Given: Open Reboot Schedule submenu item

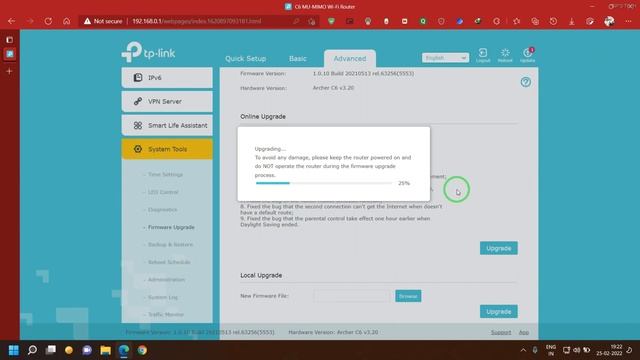Looking at the screenshot, I should click(169, 262).
